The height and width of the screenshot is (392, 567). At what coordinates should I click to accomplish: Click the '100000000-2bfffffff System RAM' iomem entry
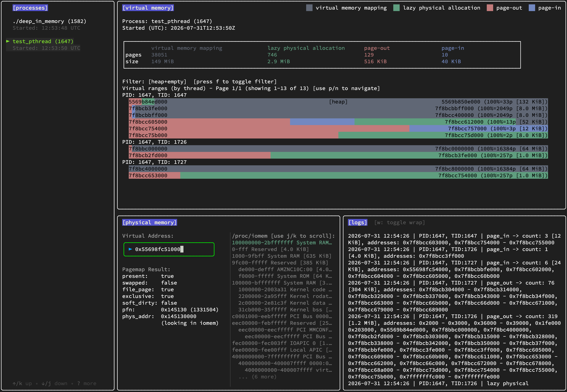(282, 243)
